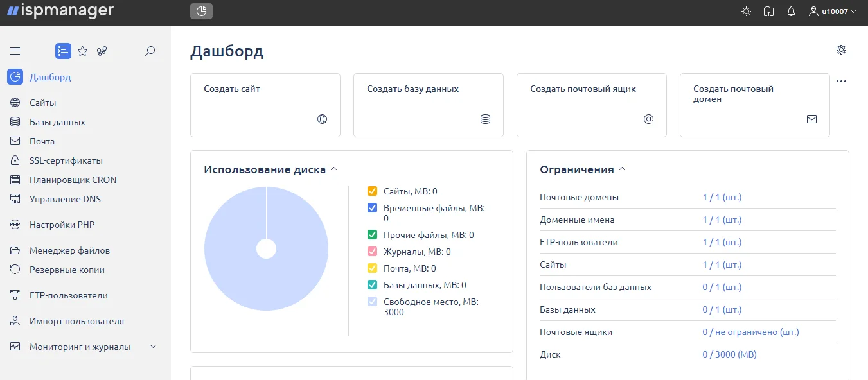Click the three-dots more actions button
Image resolution: width=868 pixels, height=380 pixels.
click(841, 82)
